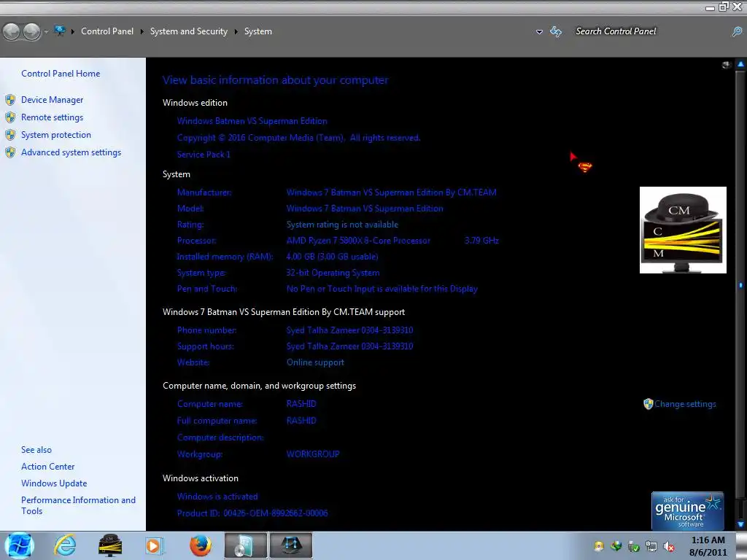Launch Internet Explorer from taskbar
747x560 pixels.
coord(65,545)
